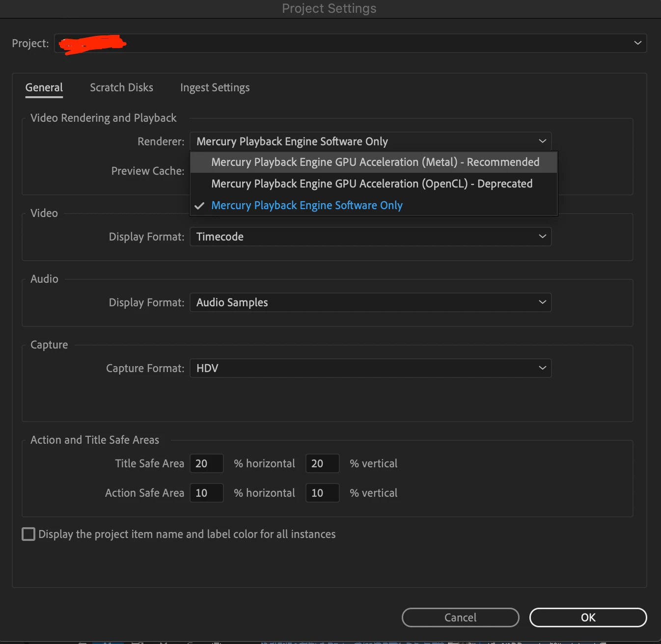Image resolution: width=661 pixels, height=644 pixels.
Task: Edit Action Safe Area horizontal percentage field
Action: pyautogui.click(x=207, y=493)
